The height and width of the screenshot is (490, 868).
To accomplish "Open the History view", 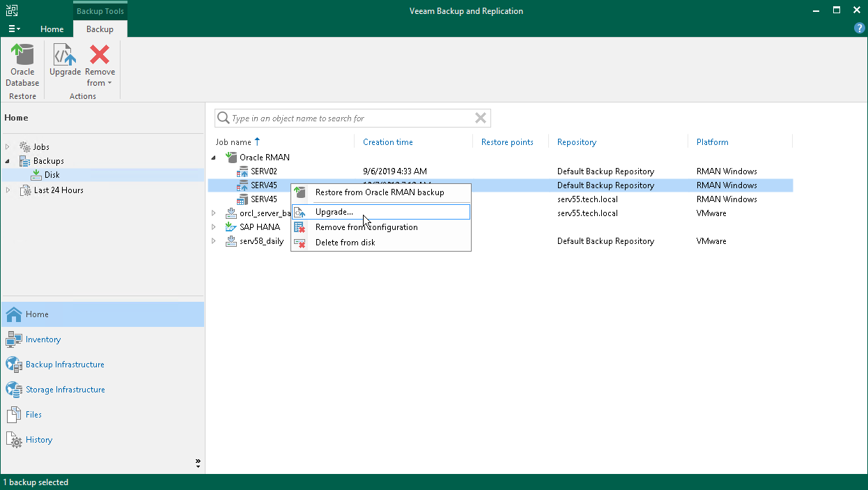I will 38,440.
